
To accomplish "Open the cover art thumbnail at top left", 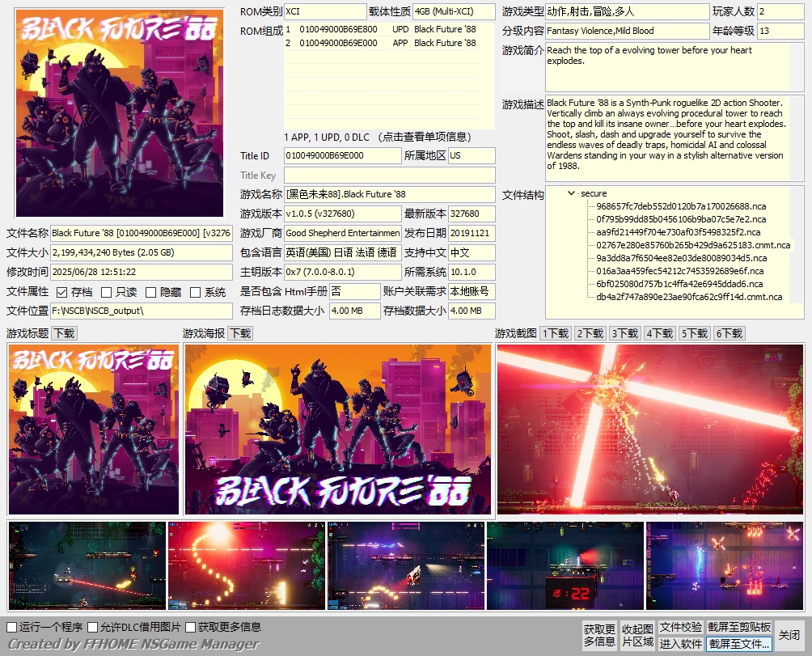I will (x=120, y=113).
